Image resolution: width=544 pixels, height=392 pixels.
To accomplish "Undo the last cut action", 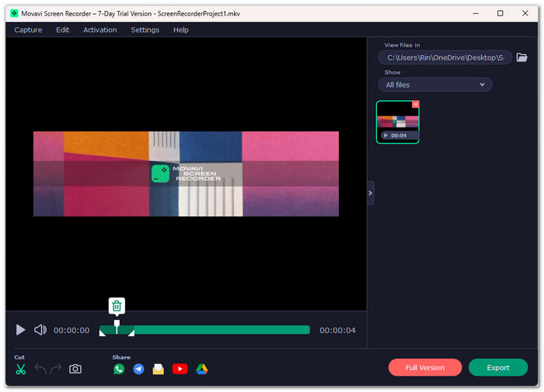I will [x=40, y=369].
